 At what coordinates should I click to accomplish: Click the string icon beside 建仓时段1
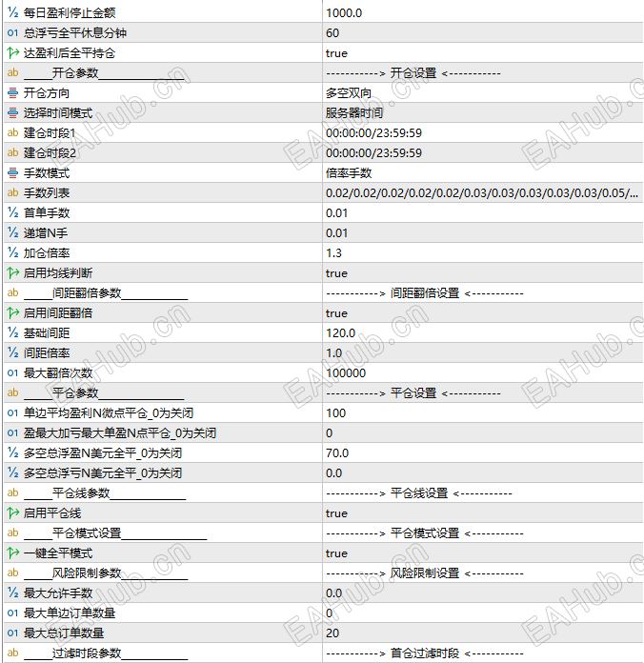coord(12,132)
